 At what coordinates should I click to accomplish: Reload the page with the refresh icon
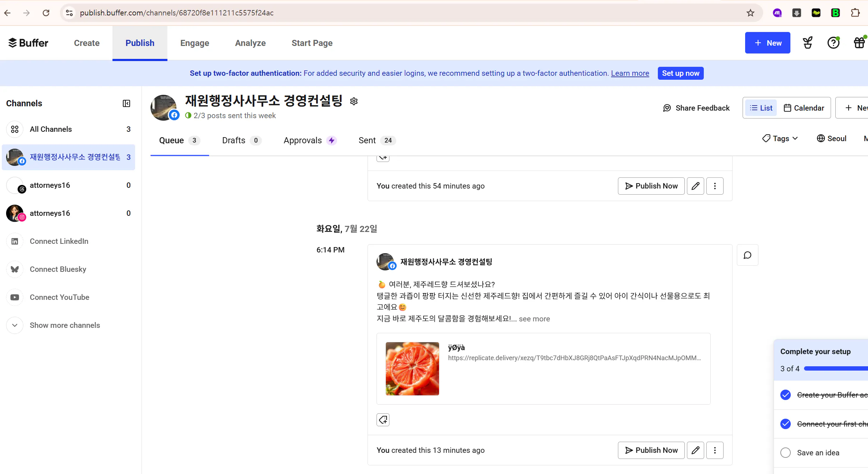point(46,13)
